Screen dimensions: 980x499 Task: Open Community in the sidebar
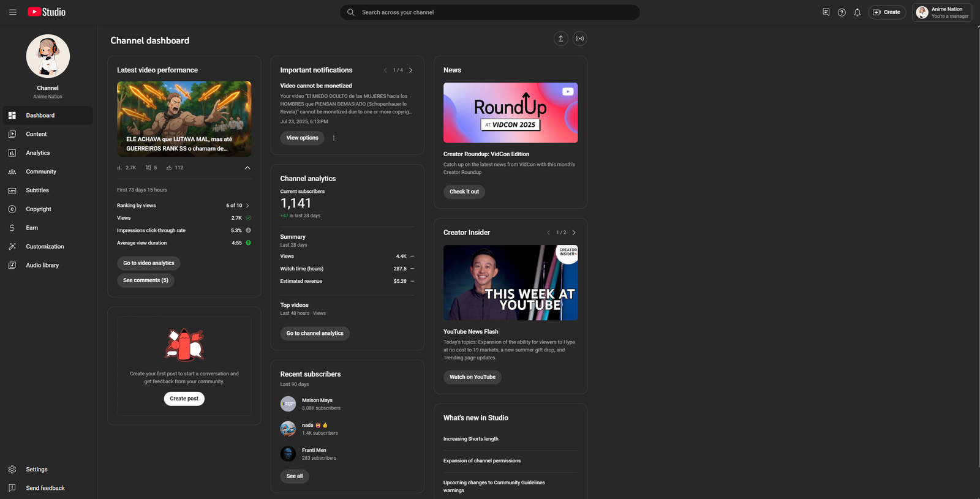point(48,171)
